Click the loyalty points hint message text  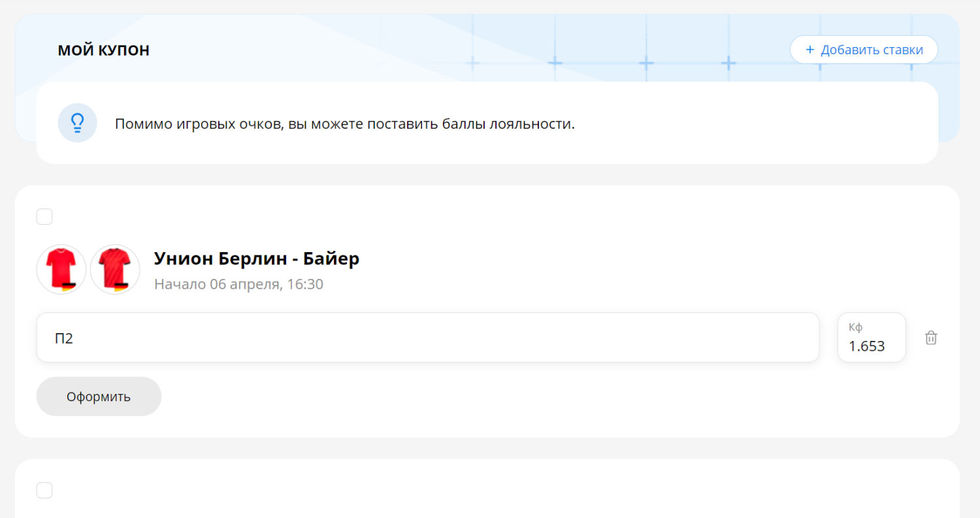[x=344, y=123]
